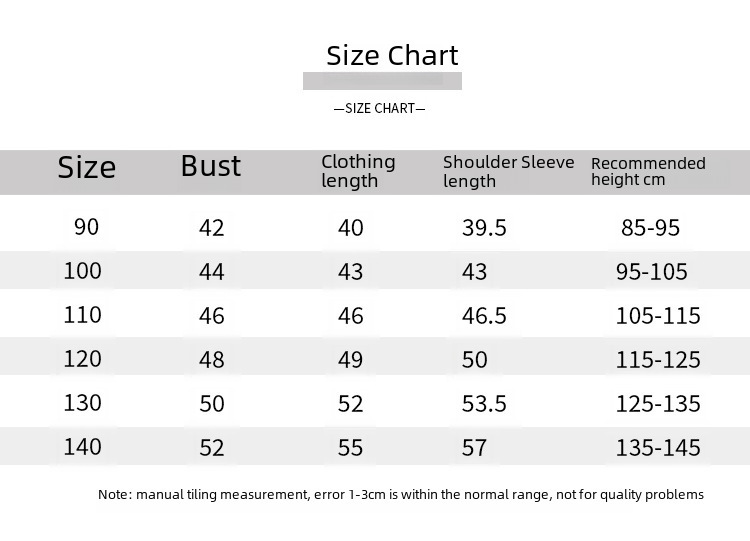
Task: Select the Size column header
Action: point(87,168)
